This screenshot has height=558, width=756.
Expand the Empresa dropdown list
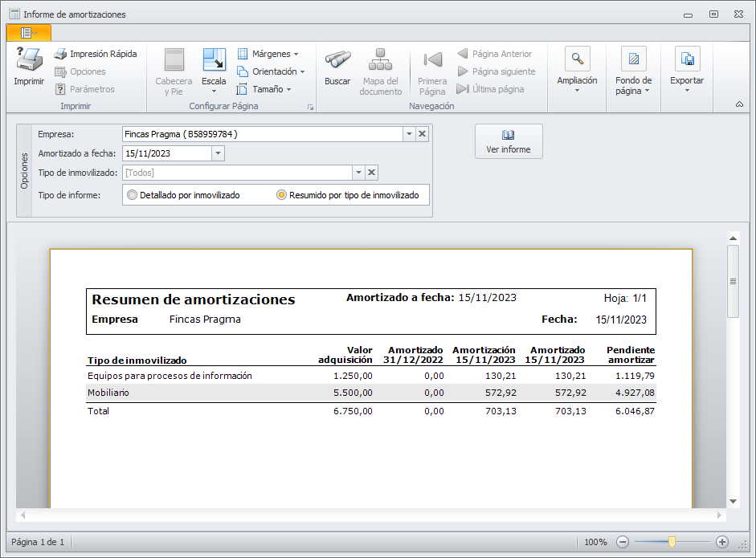tap(408, 134)
